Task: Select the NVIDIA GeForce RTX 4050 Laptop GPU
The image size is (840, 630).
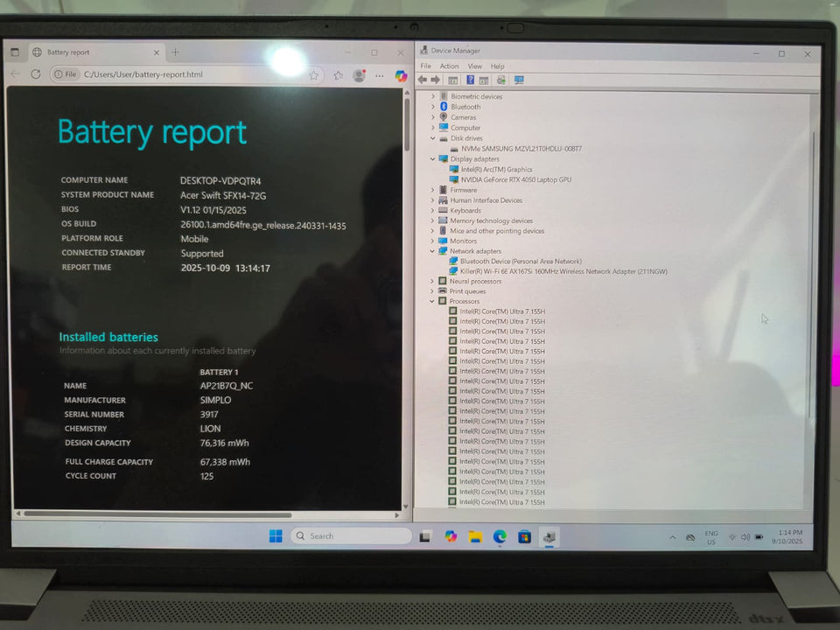Action: [515, 179]
